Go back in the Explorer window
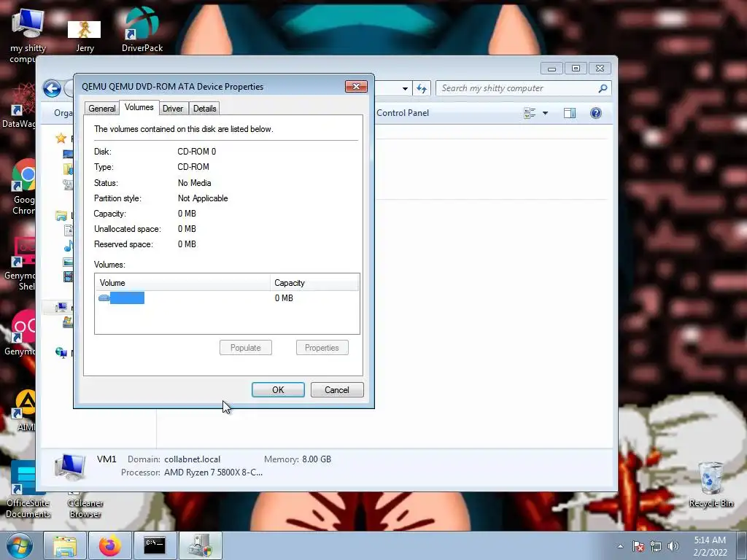The height and width of the screenshot is (560, 747). pyautogui.click(x=52, y=88)
